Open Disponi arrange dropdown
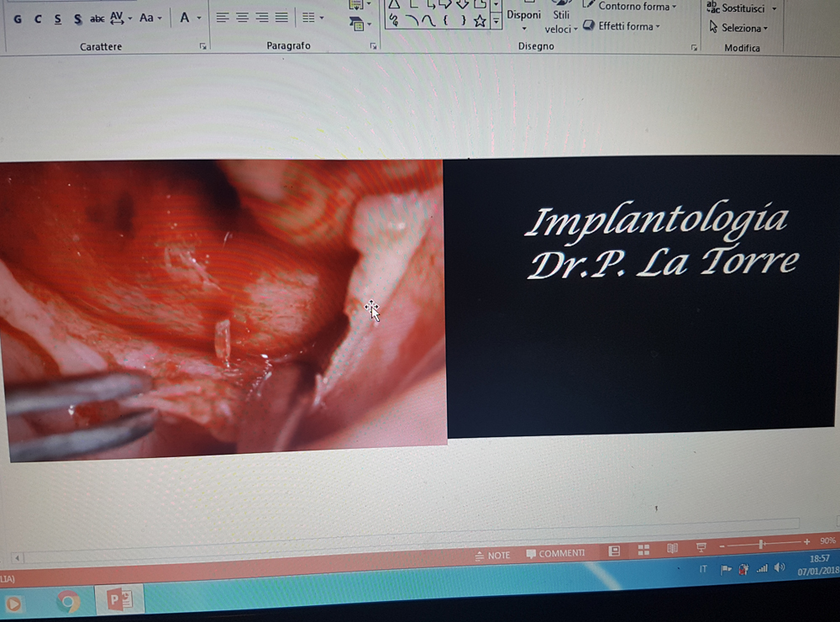 tap(523, 20)
